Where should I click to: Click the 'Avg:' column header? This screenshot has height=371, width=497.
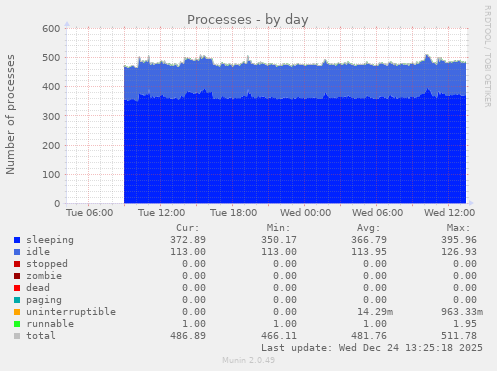pos(368,228)
